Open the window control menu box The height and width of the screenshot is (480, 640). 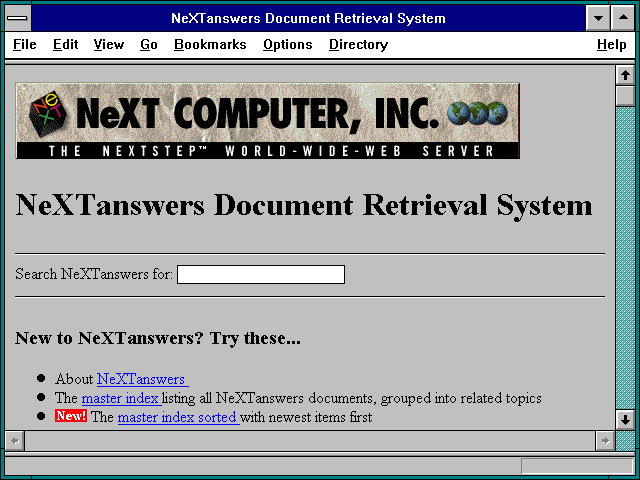[x=17, y=18]
